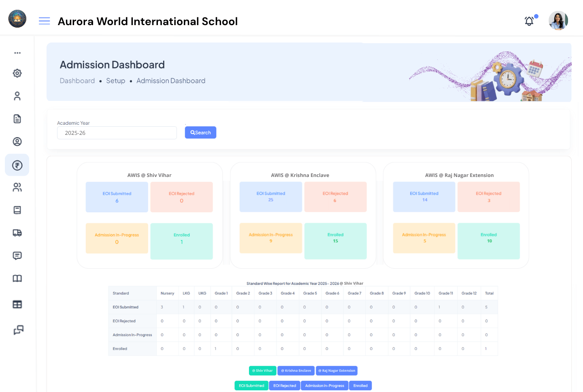
Task: Open the user profile avatar picture
Action: pos(558,20)
